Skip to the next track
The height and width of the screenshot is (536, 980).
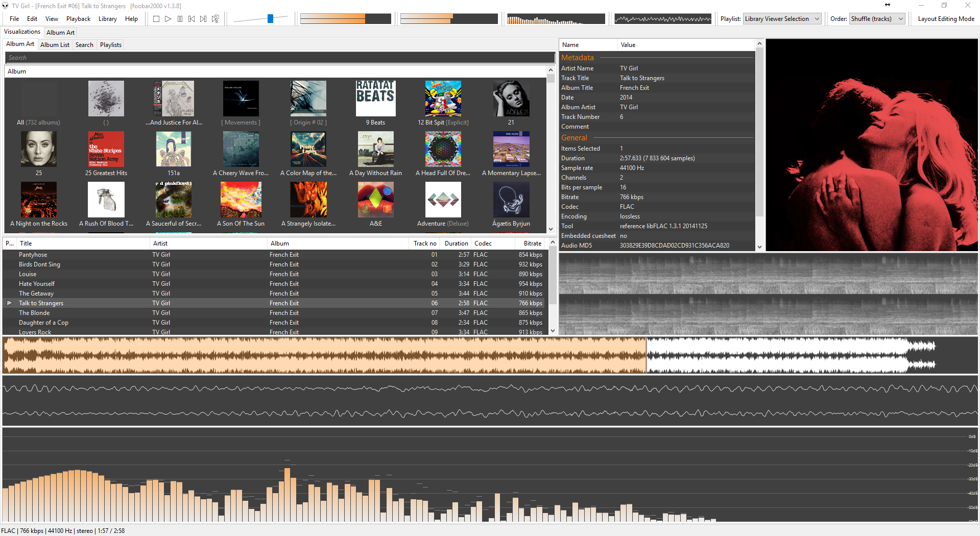coord(203,19)
